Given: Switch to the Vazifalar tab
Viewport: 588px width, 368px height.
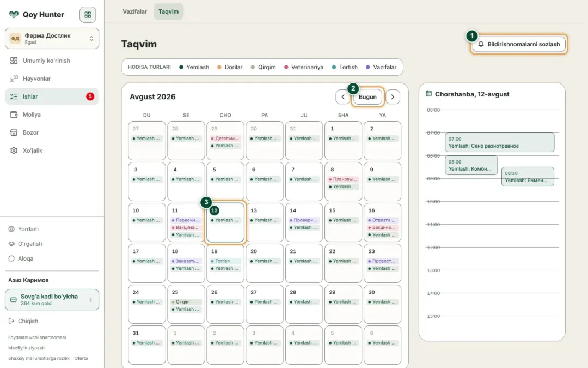Looking at the screenshot, I should [x=134, y=11].
